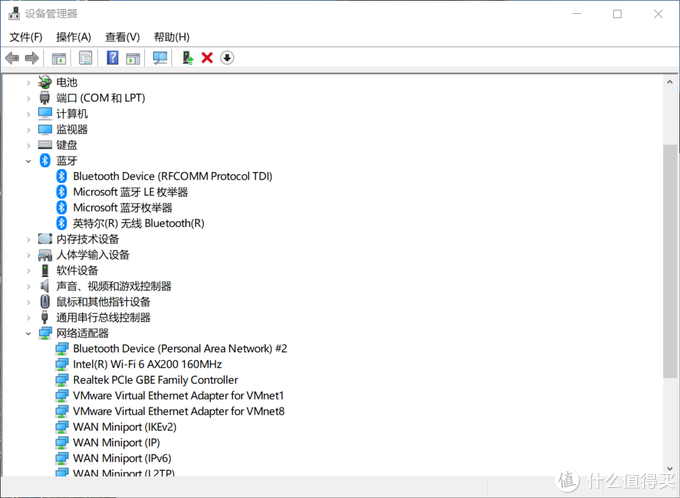The height and width of the screenshot is (498, 680).
Task: Click the 内存技术设备 icon
Action: pos(45,239)
